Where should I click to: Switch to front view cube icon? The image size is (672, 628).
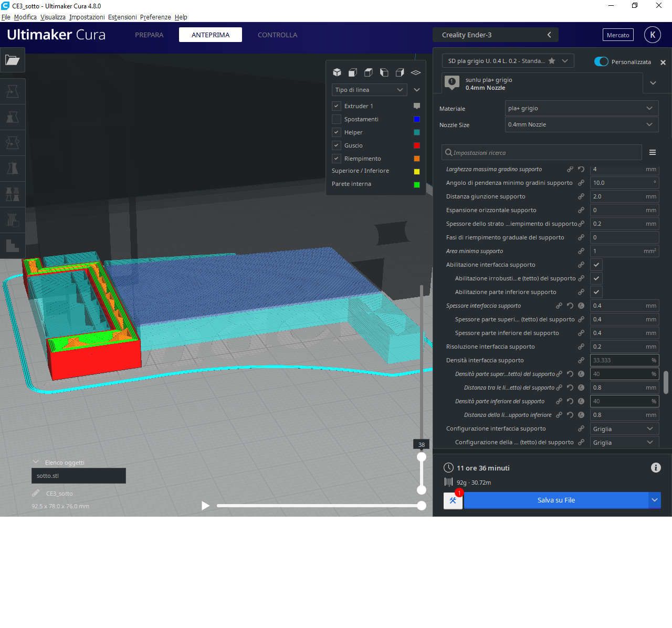(x=353, y=72)
